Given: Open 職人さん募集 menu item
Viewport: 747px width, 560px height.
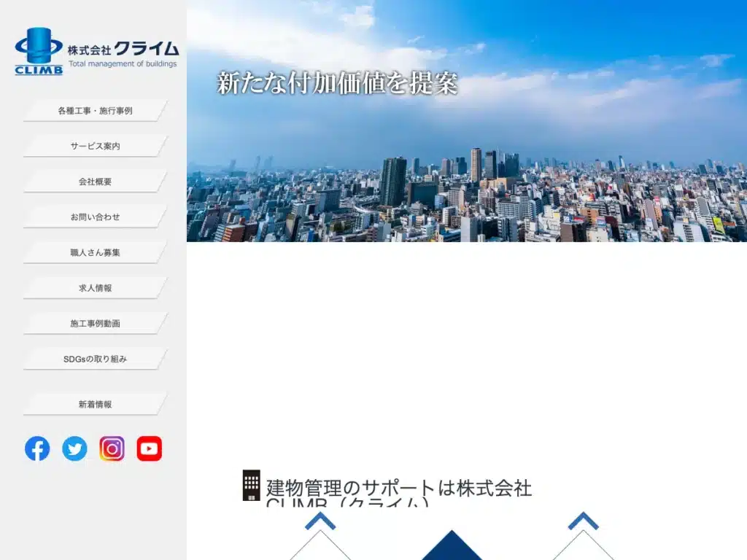Looking at the screenshot, I should pos(96,252).
